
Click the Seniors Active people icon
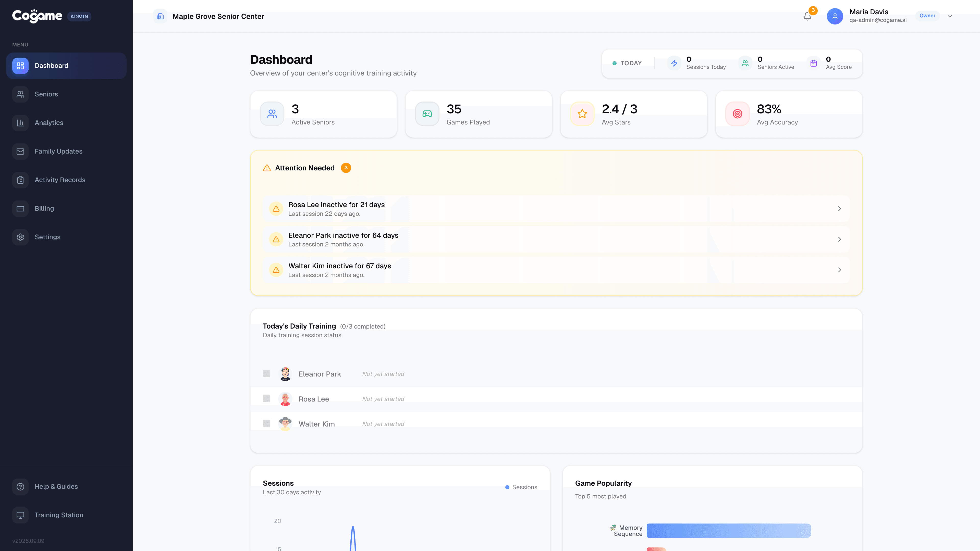click(745, 63)
